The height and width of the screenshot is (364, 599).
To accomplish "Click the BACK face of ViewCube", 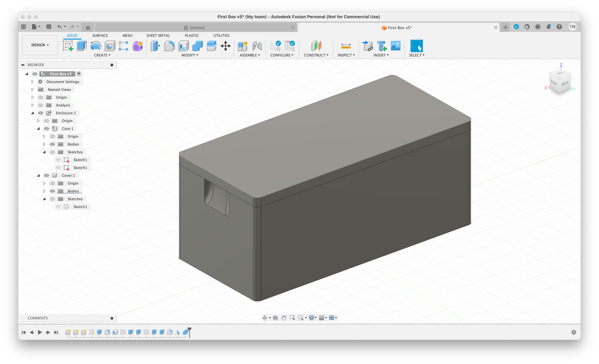I will [x=565, y=83].
